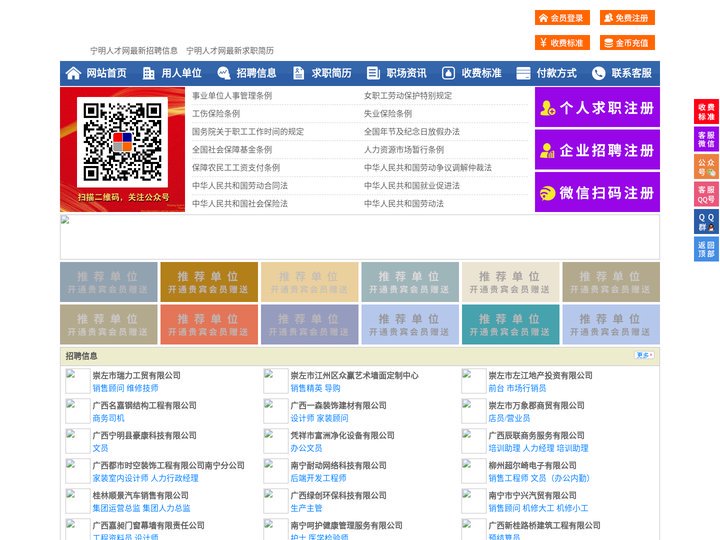Open 企业招聘注册 purple button

(597, 150)
